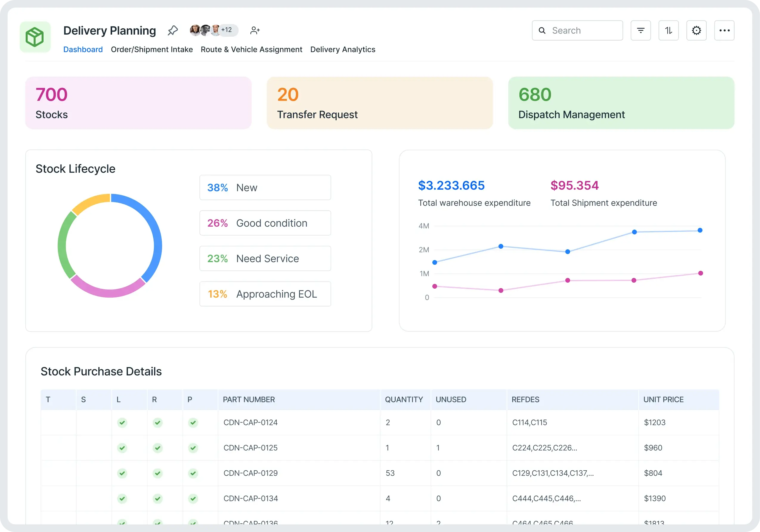Switch to Order/Shipment Intake tab
This screenshot has width=760, height=532.
151,49
